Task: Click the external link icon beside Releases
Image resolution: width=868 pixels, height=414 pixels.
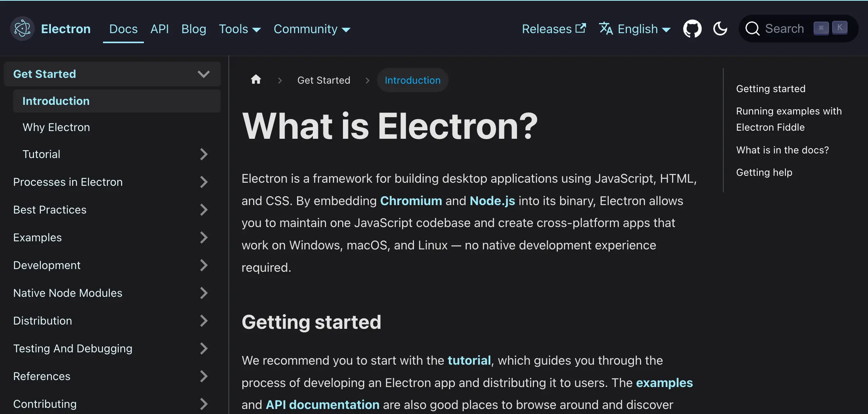Action: coord(581,28)
